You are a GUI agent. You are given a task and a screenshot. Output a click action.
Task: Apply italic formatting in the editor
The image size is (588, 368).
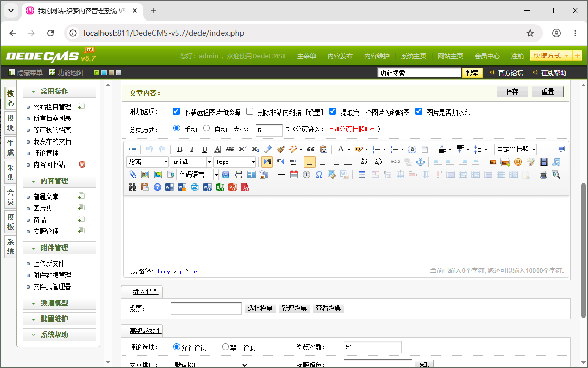pos(192,149)
